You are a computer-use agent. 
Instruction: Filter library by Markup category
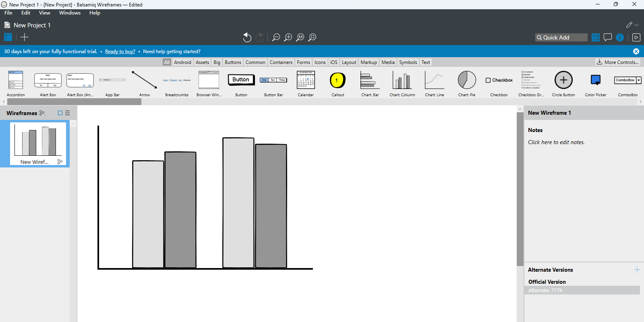click(369, 62)
